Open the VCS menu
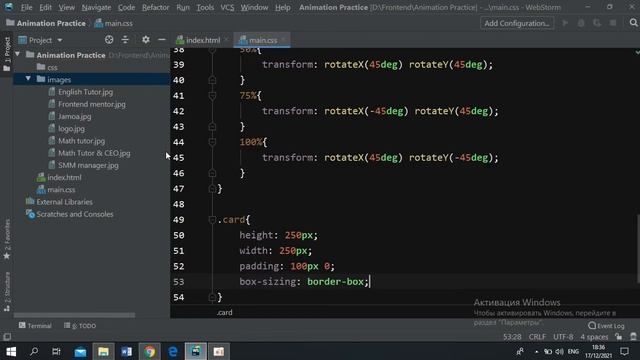 click(x=227, y=7)
